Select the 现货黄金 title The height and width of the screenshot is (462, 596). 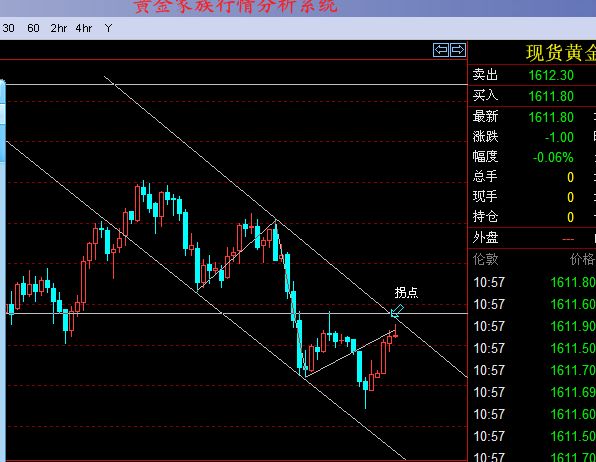561,53
